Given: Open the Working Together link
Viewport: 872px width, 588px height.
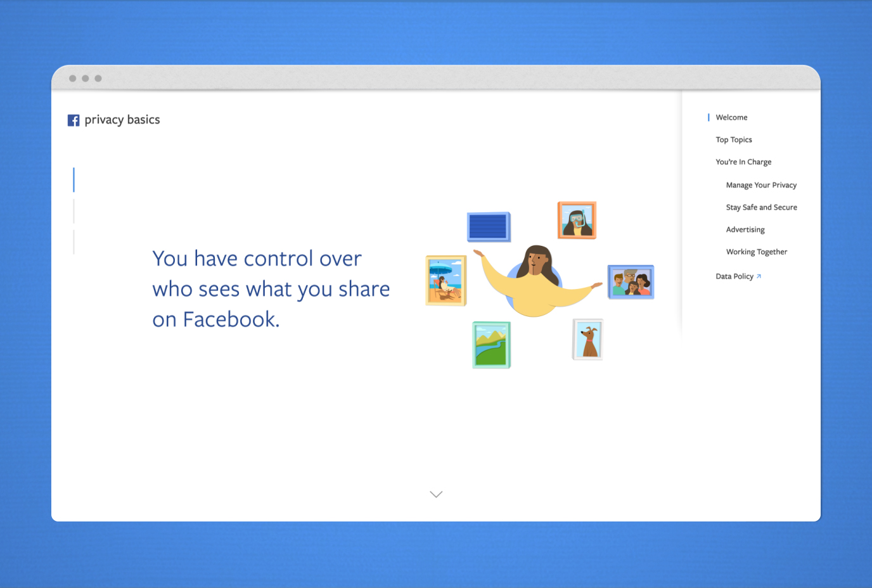Looking at the screenshot, I should (x=756, y=252).
